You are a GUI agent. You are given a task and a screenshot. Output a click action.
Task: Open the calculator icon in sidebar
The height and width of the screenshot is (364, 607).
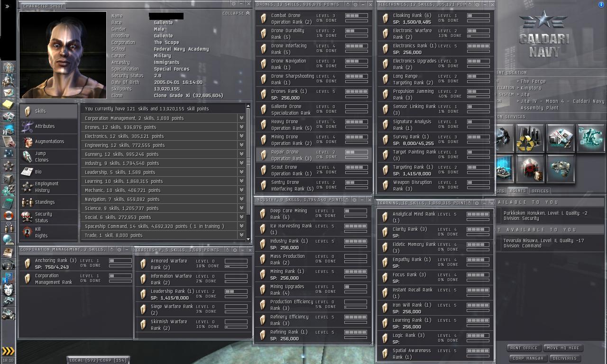pos(8,203)
